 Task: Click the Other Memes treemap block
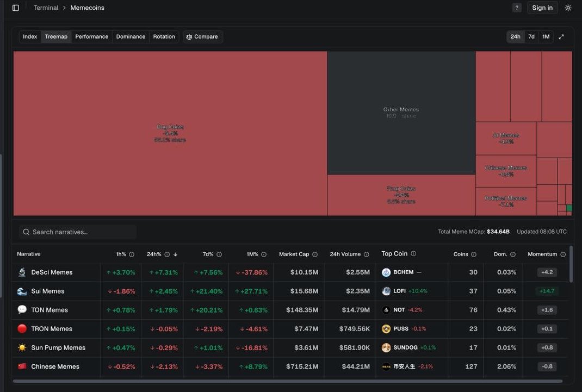click(x=401, y=113)
